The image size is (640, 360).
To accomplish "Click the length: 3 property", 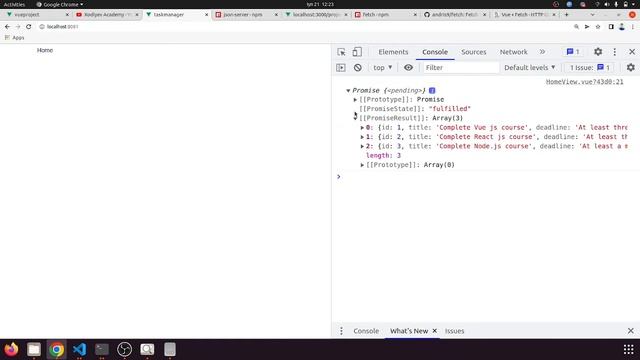I will coord(383,156).
